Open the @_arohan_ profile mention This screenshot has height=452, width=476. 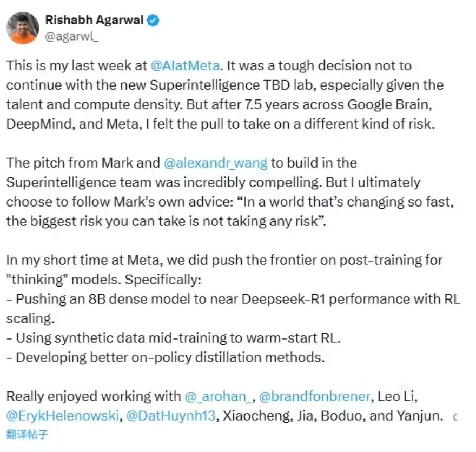[x=218, y=396]
